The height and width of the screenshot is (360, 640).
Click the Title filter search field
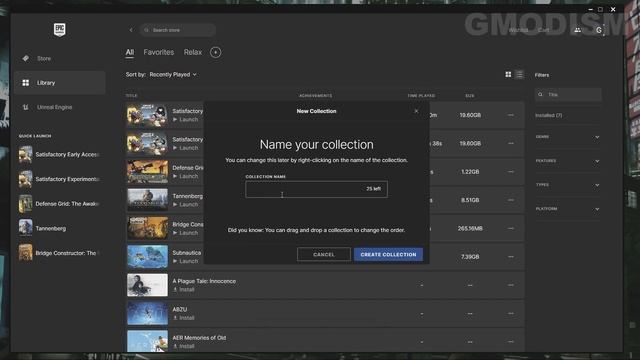568,94
